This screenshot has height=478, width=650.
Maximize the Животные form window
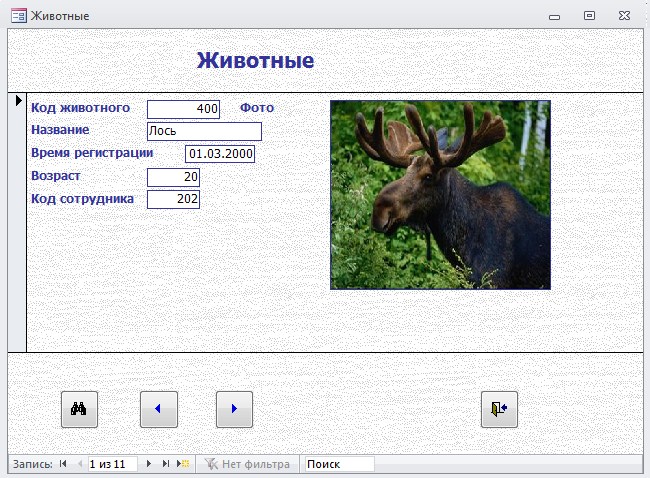(x=589, y=16)
